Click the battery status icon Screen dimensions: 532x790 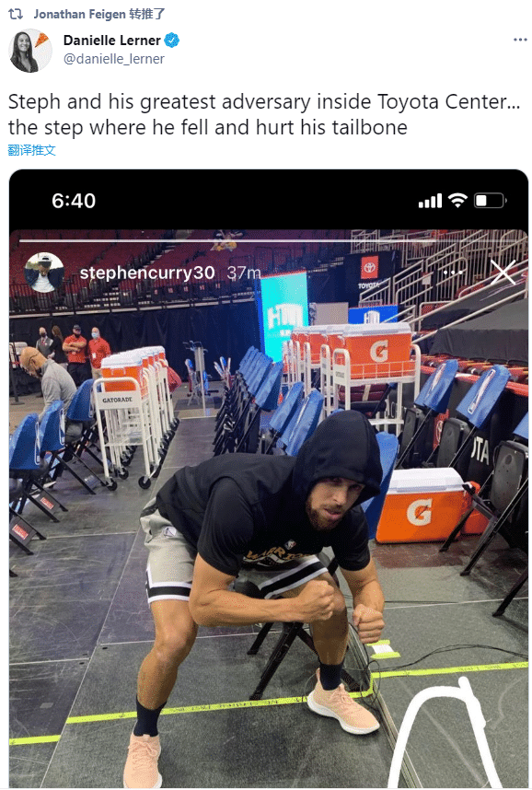tap(490, 201)
